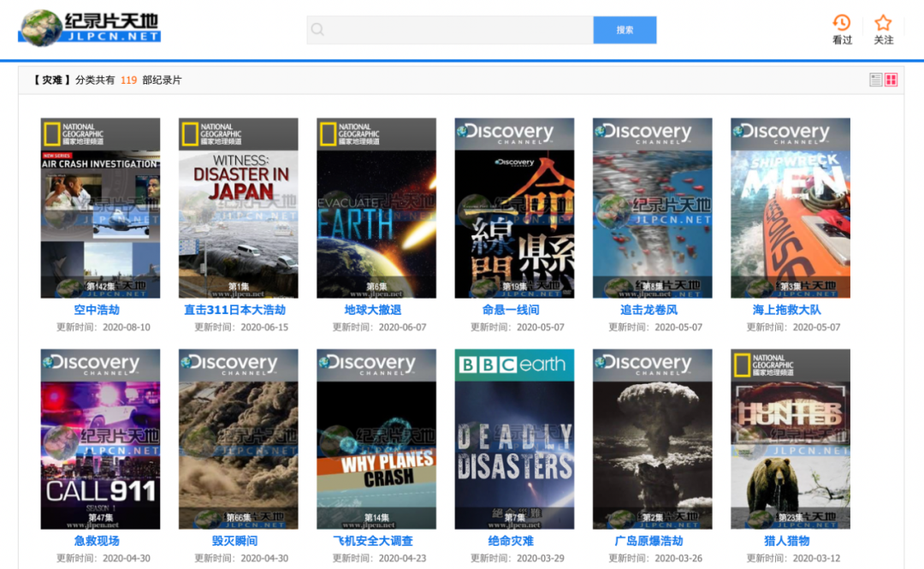924x569 pixels.
Task: Select the Evacuate Earth poster thumbnail
Action: pos(376,208)
